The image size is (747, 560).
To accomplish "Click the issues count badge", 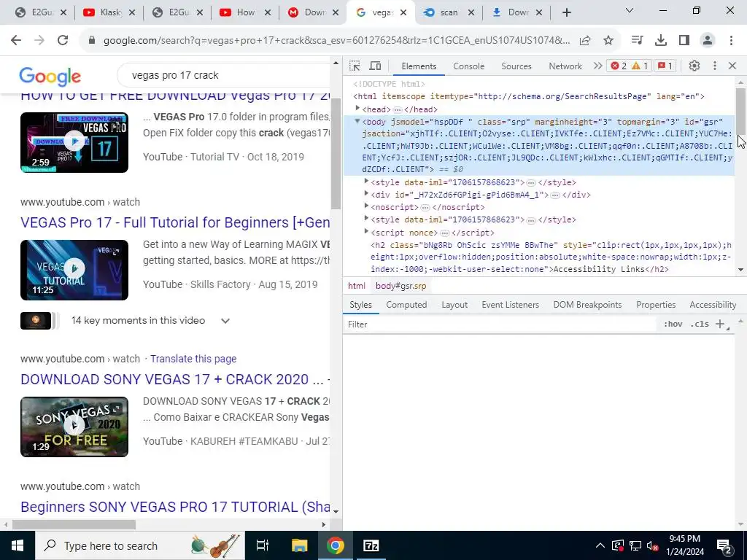I will click(x=665, y=66).
